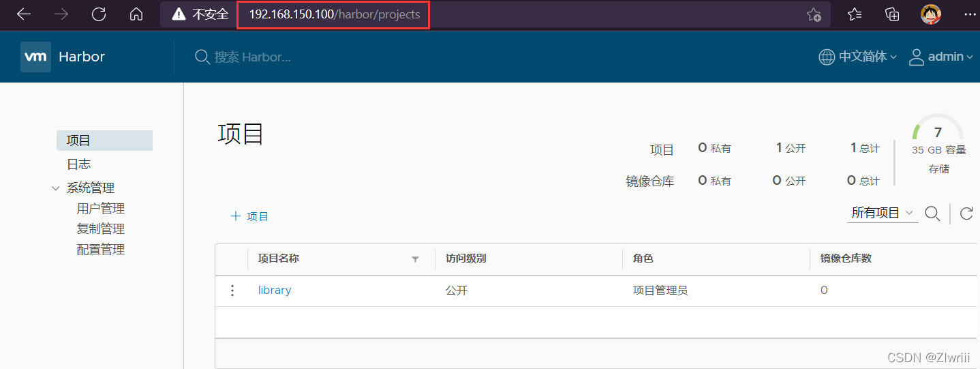The height and width of the screenshot is (369, 980).
Task: Click the address bar URL
Action: (334, 14)
